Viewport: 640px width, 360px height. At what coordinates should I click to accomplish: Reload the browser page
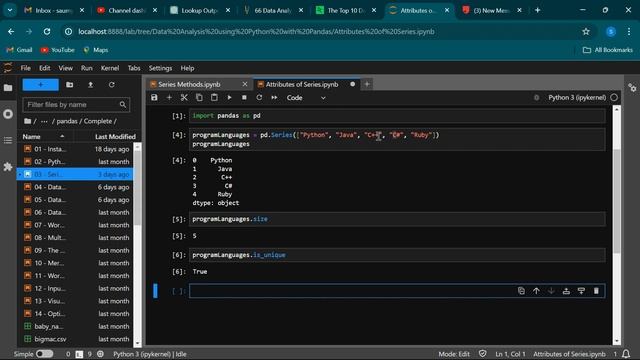tap(47, 31)
